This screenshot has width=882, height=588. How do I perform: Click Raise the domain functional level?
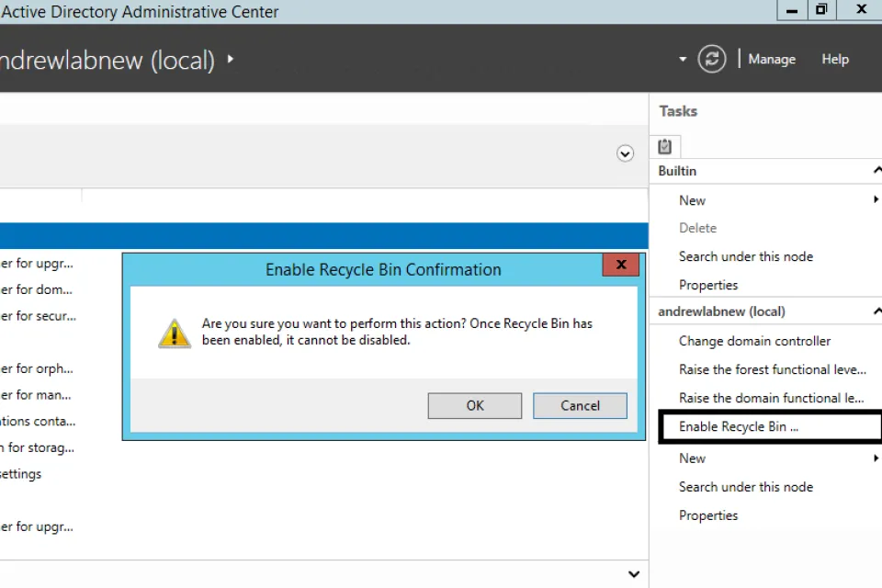point(771,398)
